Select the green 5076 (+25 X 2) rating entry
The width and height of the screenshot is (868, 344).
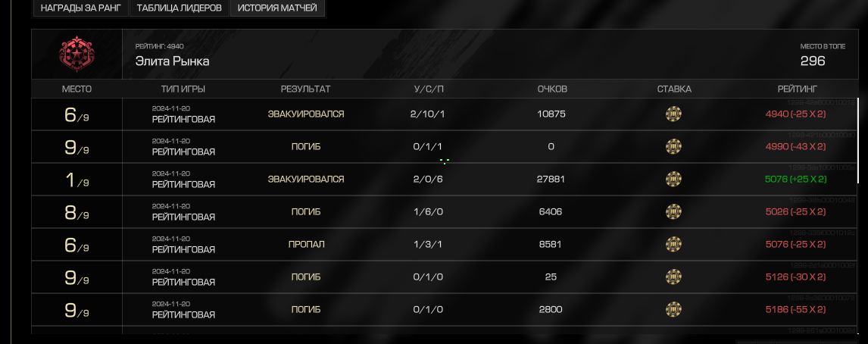pyautogui.click(x=795, y=180)
